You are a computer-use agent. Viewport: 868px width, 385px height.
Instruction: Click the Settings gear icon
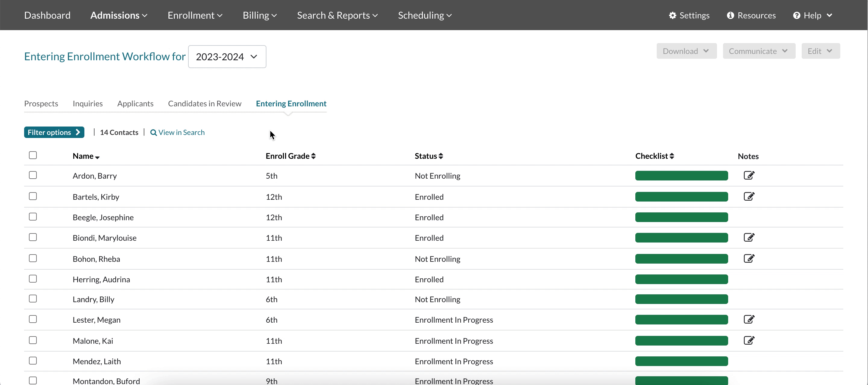pos(673,15)
